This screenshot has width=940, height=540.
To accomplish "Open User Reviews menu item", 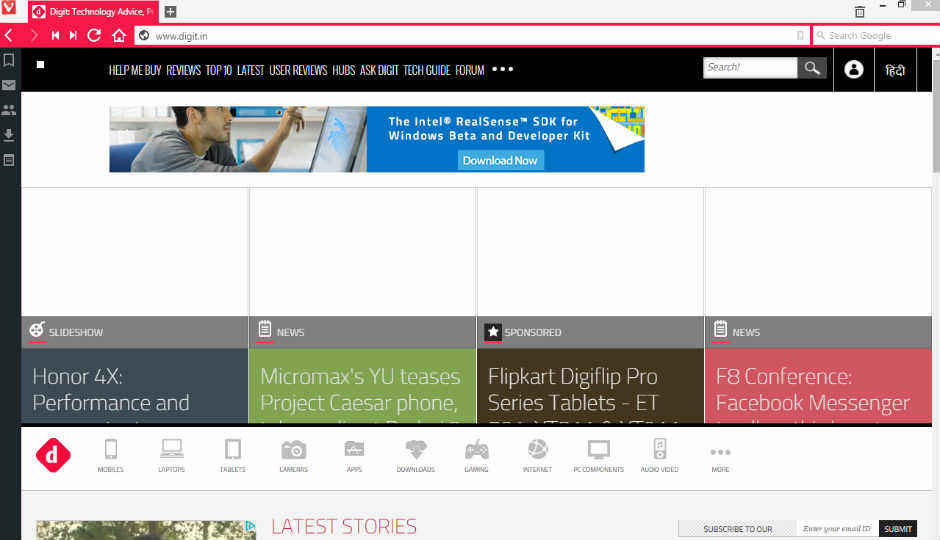I will pos(298,70).
